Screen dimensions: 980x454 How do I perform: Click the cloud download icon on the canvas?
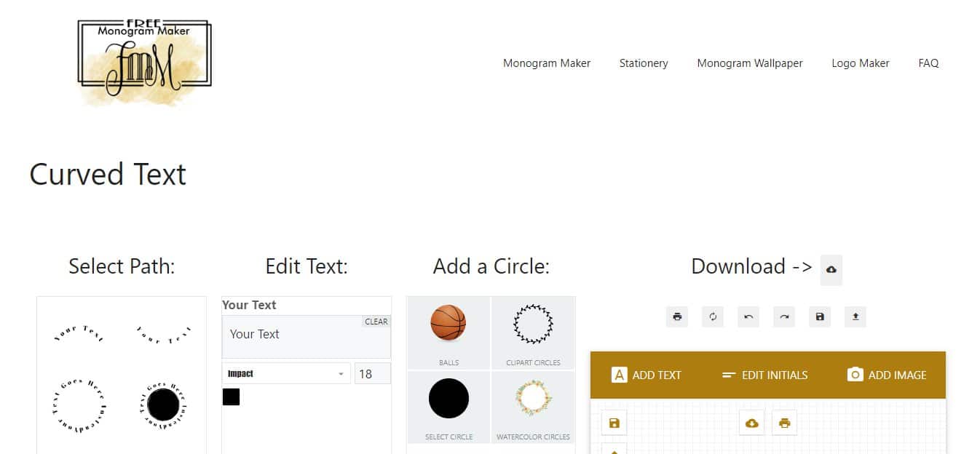751,422
